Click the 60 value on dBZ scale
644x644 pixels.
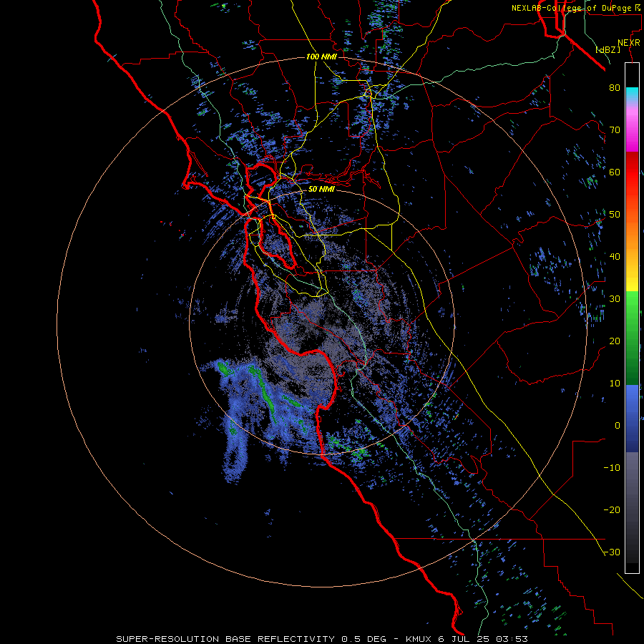(x=615, y=172)
